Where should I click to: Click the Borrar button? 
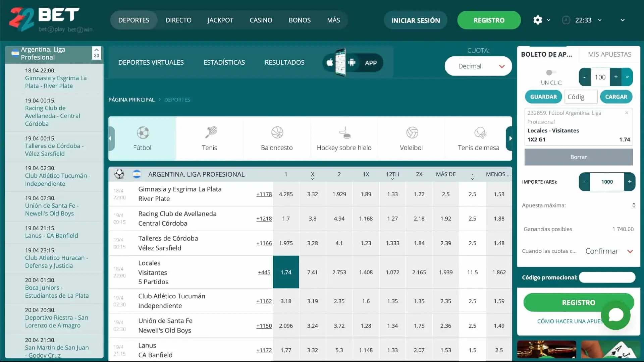[x=579, y=157]
